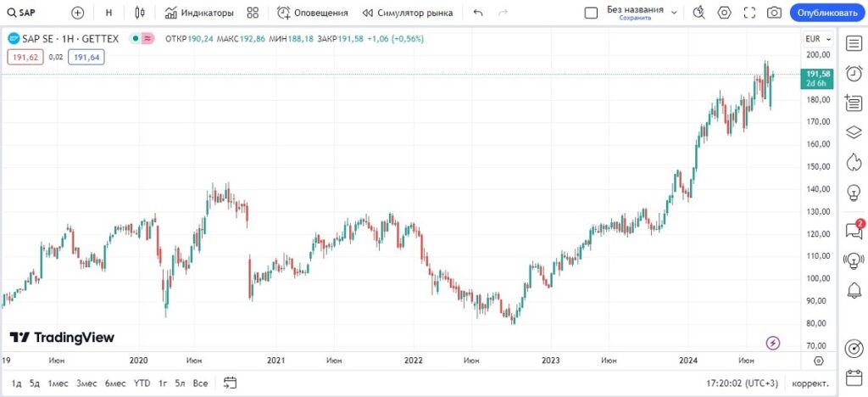Click the current price label 191,58
This screenshot has height=397, width=868.
pos(817,78)
